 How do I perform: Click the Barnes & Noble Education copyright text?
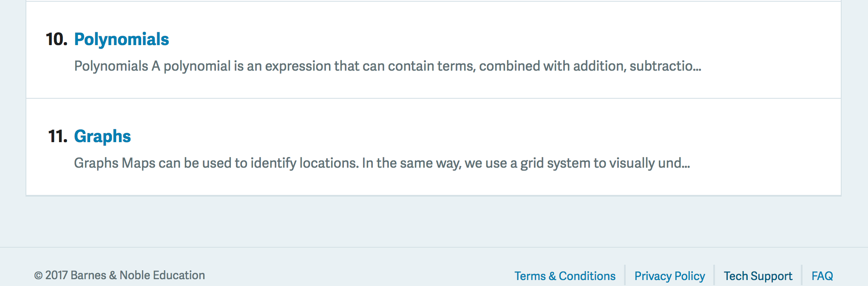125,275
